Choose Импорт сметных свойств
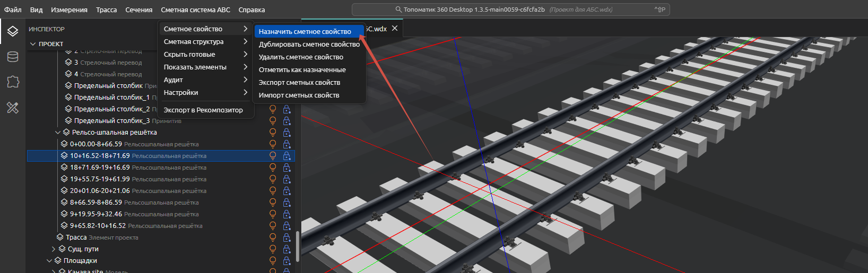 coord(309,95)
